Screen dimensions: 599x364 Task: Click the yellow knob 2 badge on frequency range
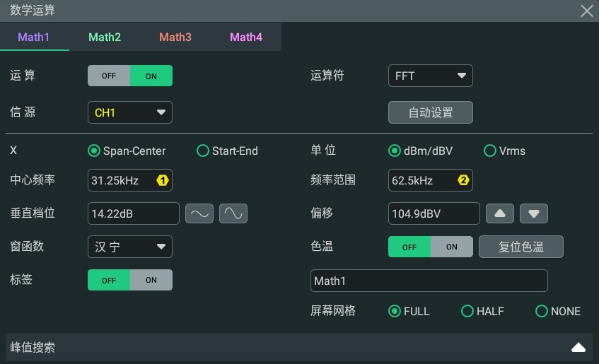click(x=463, y=180)
